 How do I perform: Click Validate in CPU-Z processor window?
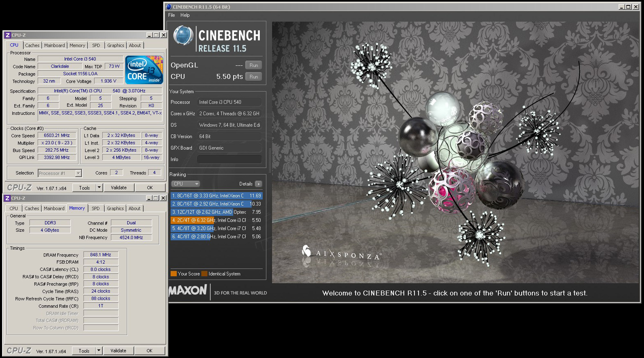tap(119, 188)
